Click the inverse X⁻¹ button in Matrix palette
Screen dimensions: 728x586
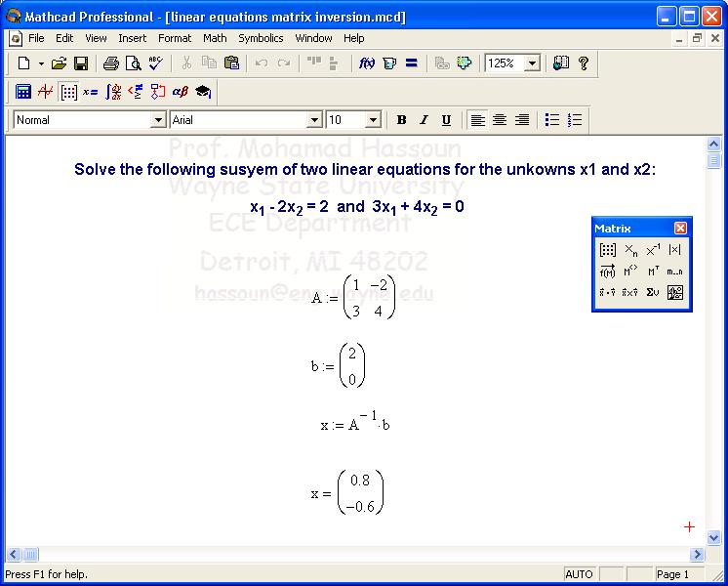pos(653,250)
